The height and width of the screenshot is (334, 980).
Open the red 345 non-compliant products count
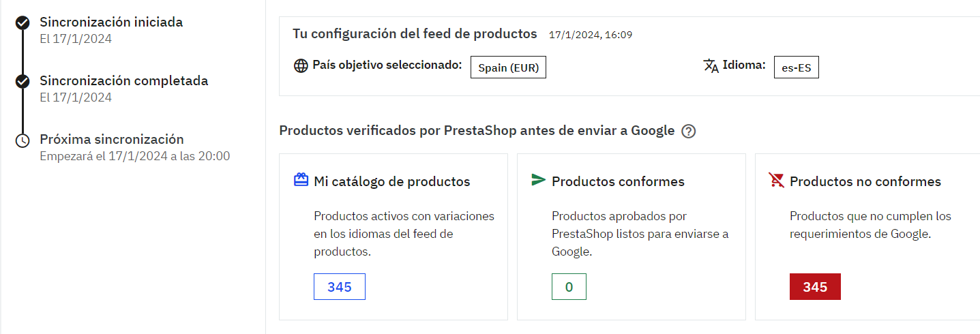point(814,287)
